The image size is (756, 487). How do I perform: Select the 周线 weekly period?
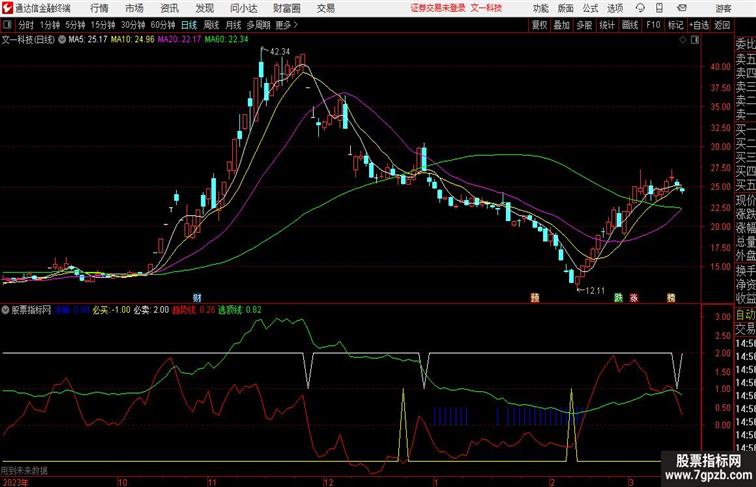pos(211,25)
